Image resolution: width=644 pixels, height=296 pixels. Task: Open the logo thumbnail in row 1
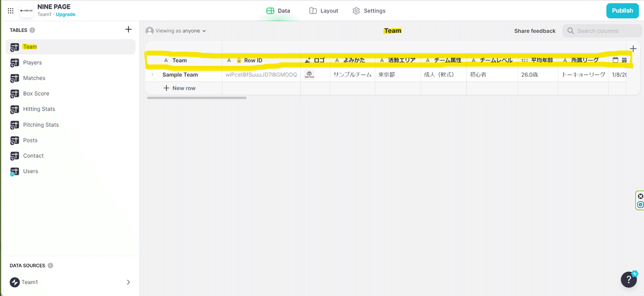(309, 75)
